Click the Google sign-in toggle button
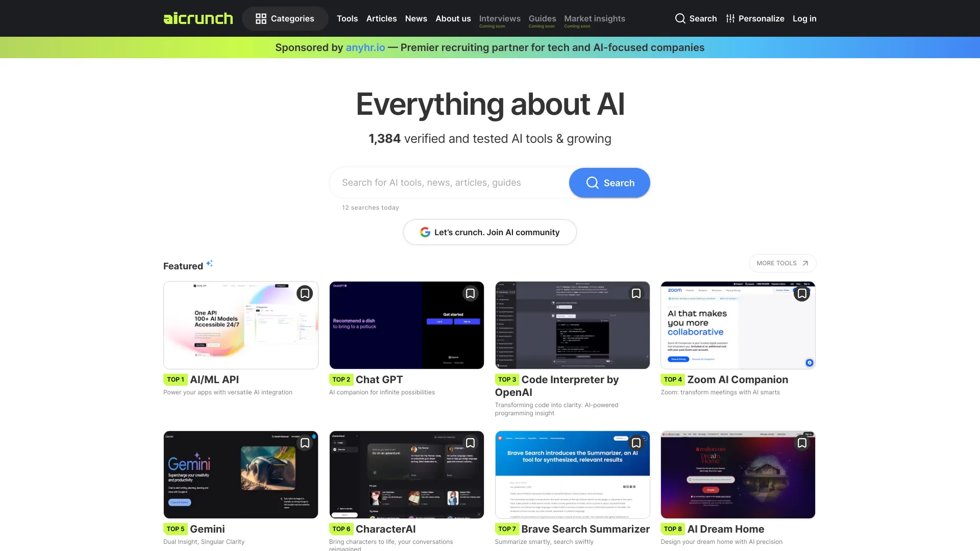This screenshot has height=551, width=980. tap(490, 232)
